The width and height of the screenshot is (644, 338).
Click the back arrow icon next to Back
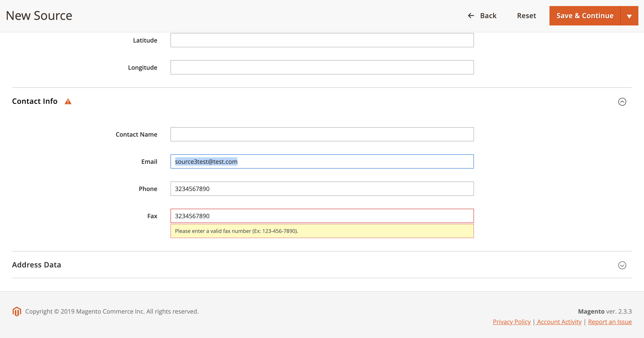471,16
